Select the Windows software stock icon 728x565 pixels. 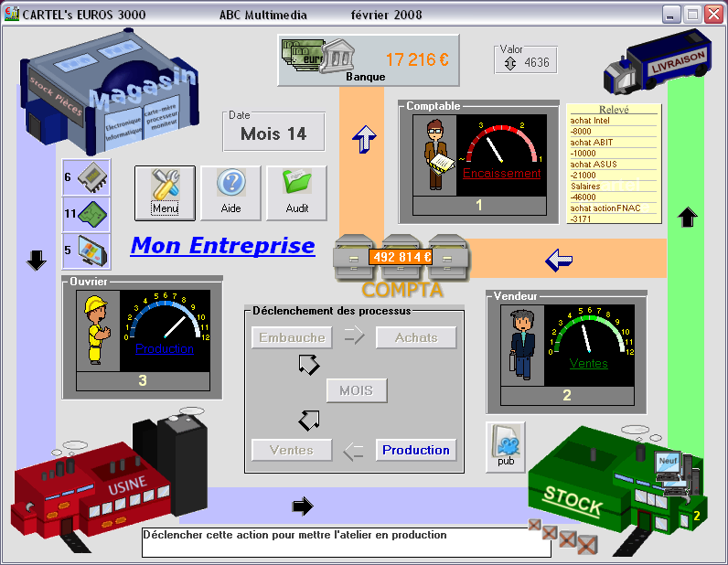[x=93, y=251]
